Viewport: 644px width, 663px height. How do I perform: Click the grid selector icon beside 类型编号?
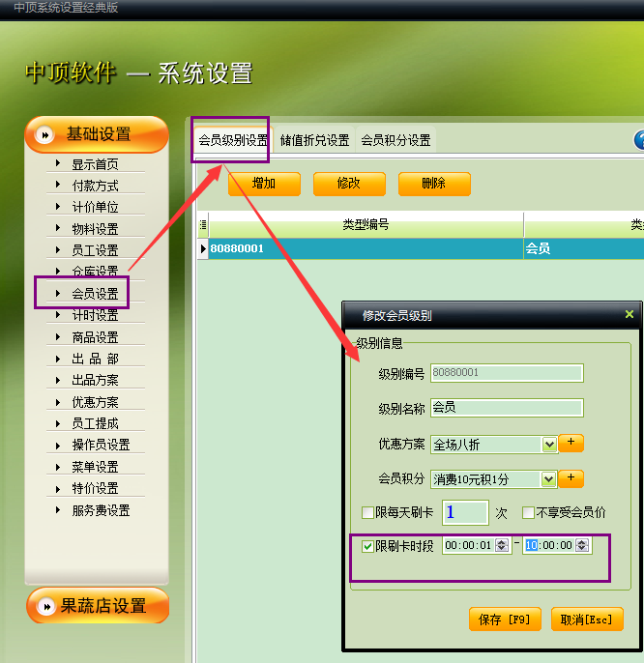[203, 224]
